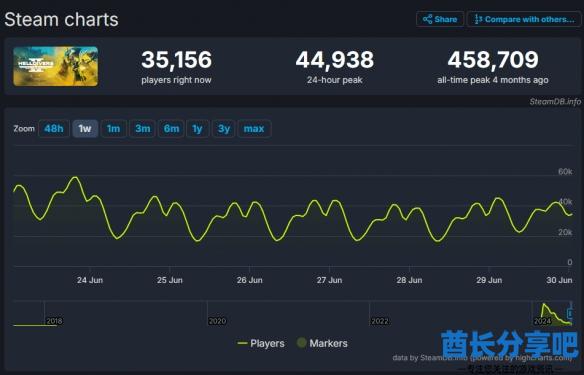584x375 pixels.
Task: Click the 2022 mark in the navigator timeline
Action: coord(380,321)
